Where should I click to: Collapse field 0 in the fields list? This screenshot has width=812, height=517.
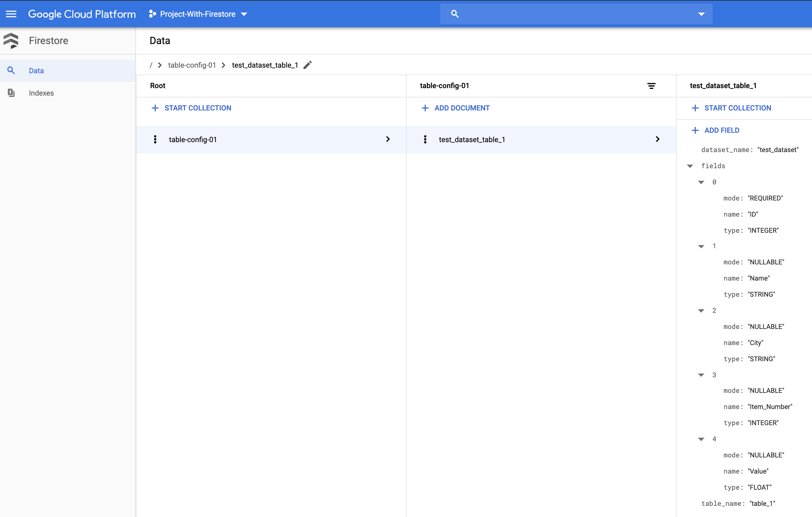click(701, 182)
